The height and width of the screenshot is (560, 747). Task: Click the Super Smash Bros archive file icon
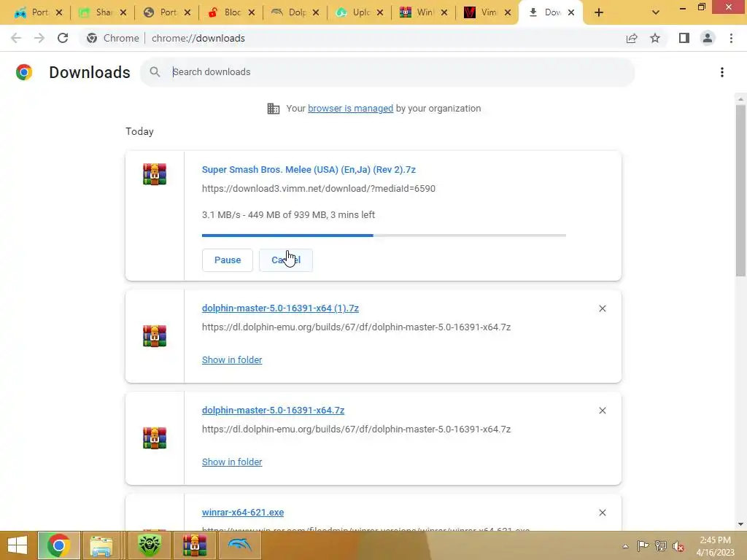click(x=155, y=174)
